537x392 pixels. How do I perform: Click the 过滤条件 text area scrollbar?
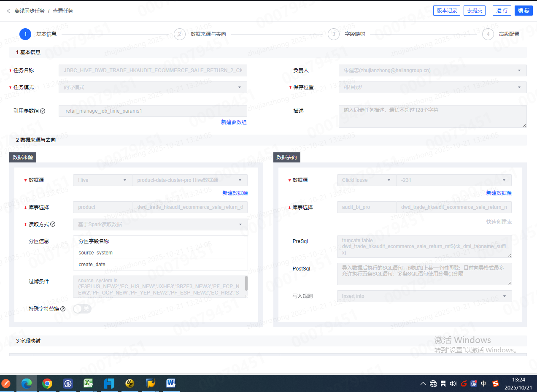(x=246, y=284)
